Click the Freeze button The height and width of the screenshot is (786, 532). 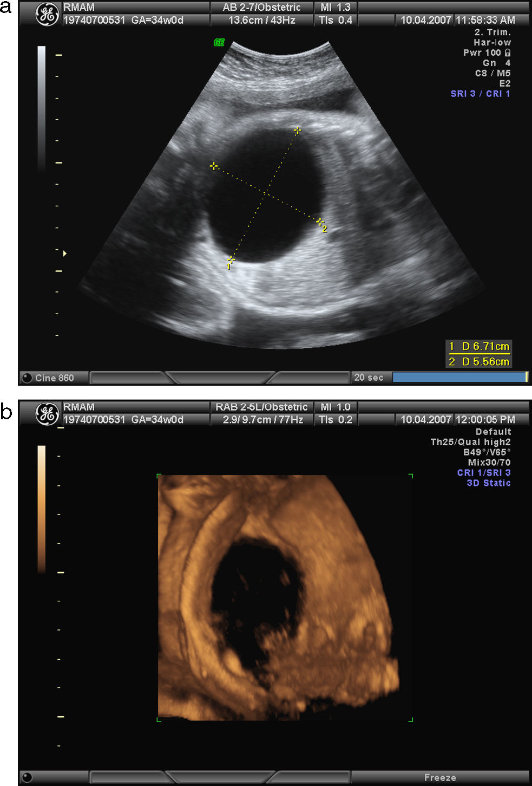click(x=439, y=777)
